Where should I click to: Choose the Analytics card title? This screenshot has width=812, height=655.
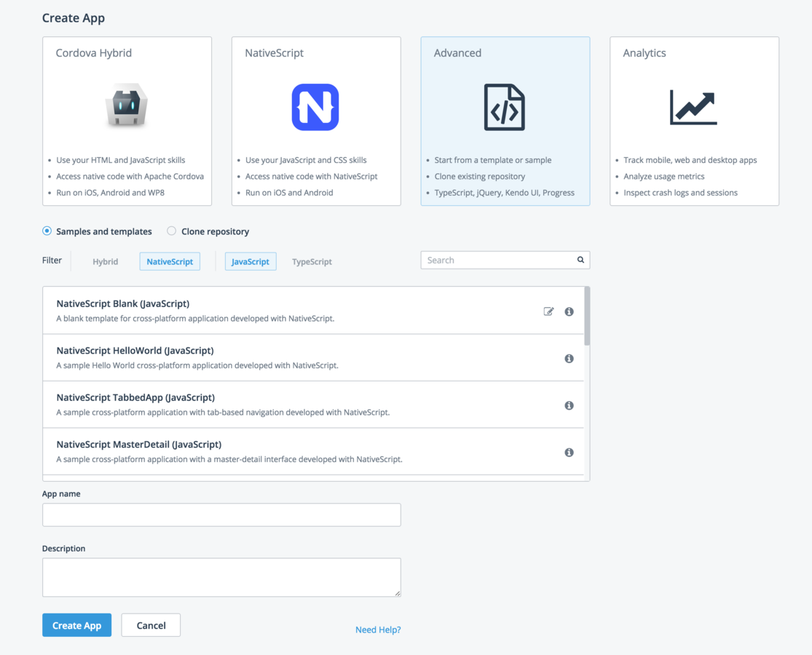click(645, 53)
